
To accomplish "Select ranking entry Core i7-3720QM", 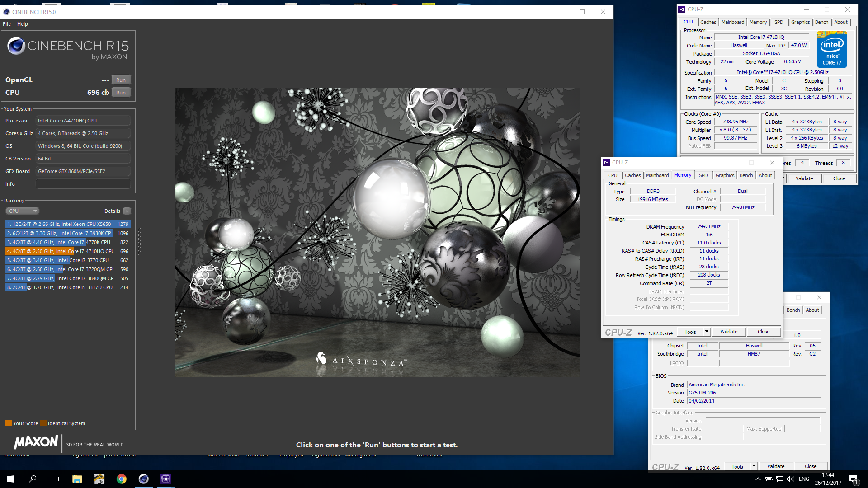I will click(x=68, y=269).
